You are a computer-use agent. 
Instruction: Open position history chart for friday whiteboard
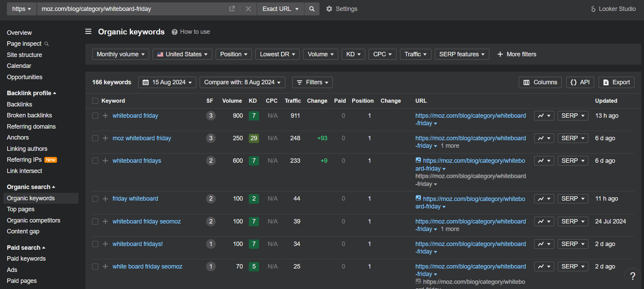click(544, 199)
